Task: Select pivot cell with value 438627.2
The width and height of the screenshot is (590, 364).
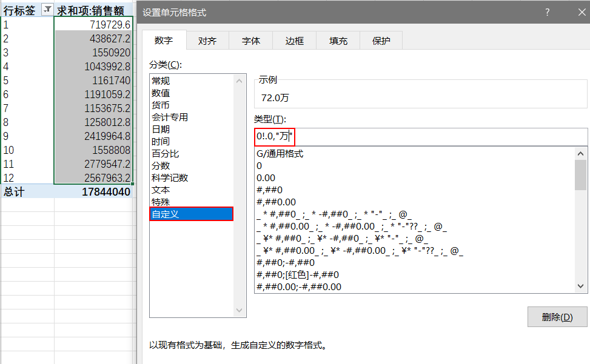Action: [94, 38]
